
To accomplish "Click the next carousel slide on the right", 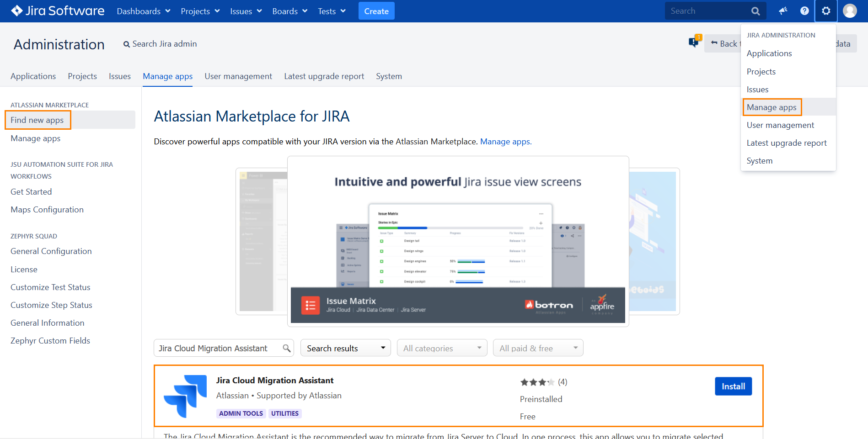I will point(654,241).
